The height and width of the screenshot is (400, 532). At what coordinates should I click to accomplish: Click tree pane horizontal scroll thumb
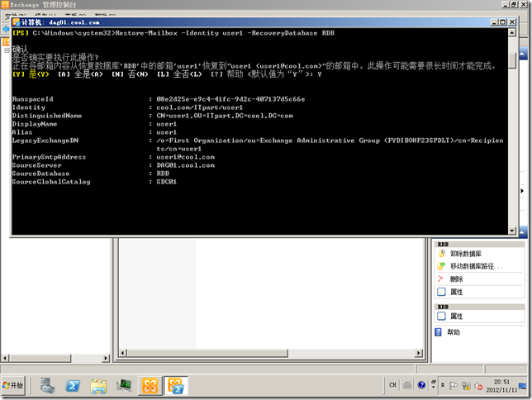(x=40, y=358)
